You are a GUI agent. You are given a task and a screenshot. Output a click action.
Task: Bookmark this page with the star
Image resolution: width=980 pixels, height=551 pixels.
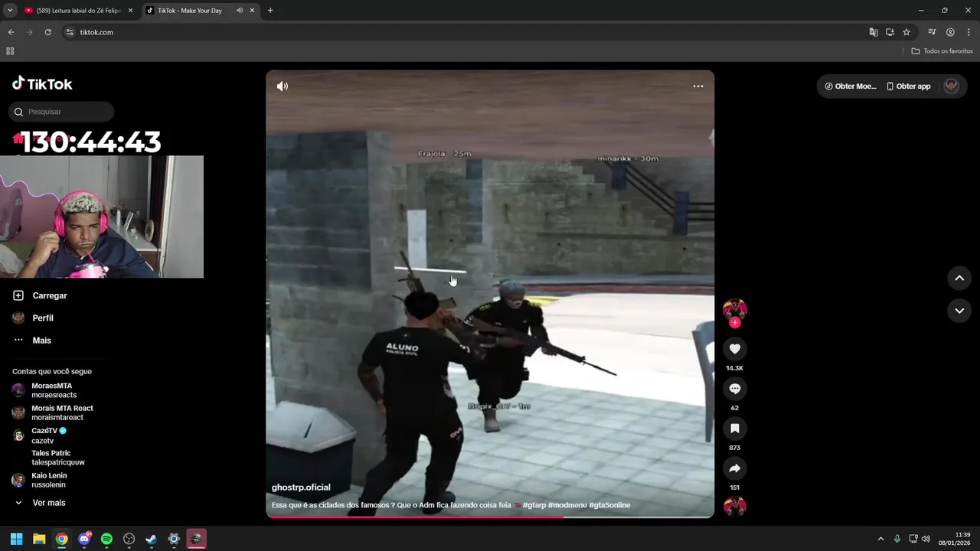coord(906,32)
